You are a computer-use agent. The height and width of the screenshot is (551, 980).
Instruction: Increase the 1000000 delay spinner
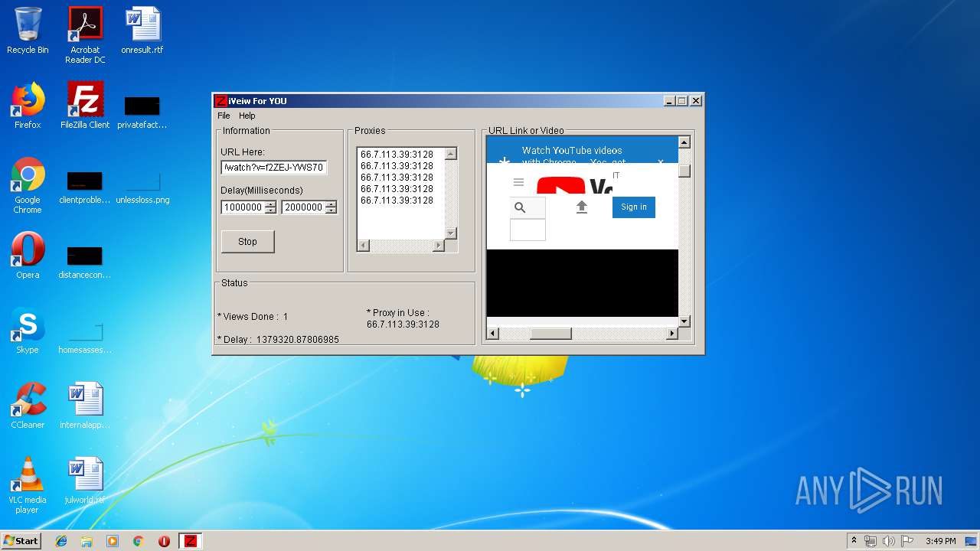coord(270,204)
